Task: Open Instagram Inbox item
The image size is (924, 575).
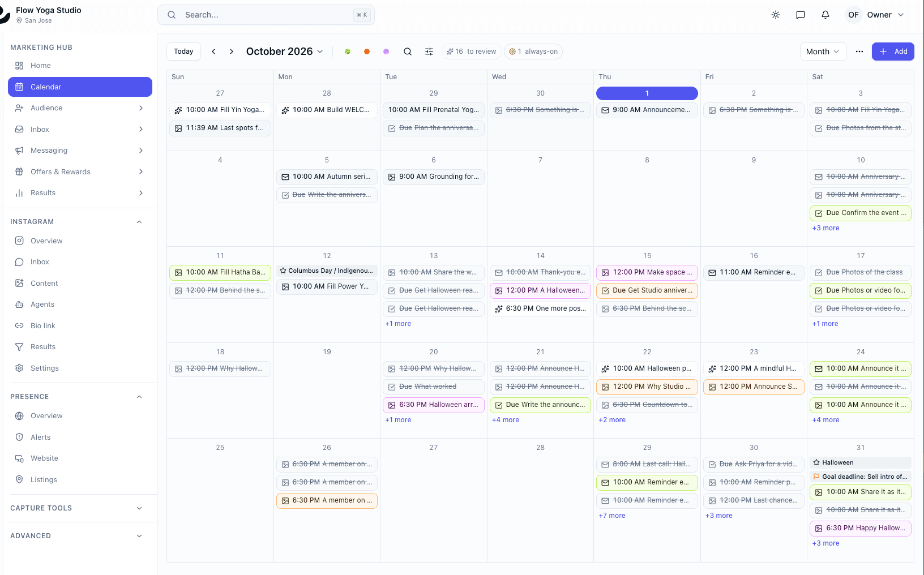Action: [80, 262]
